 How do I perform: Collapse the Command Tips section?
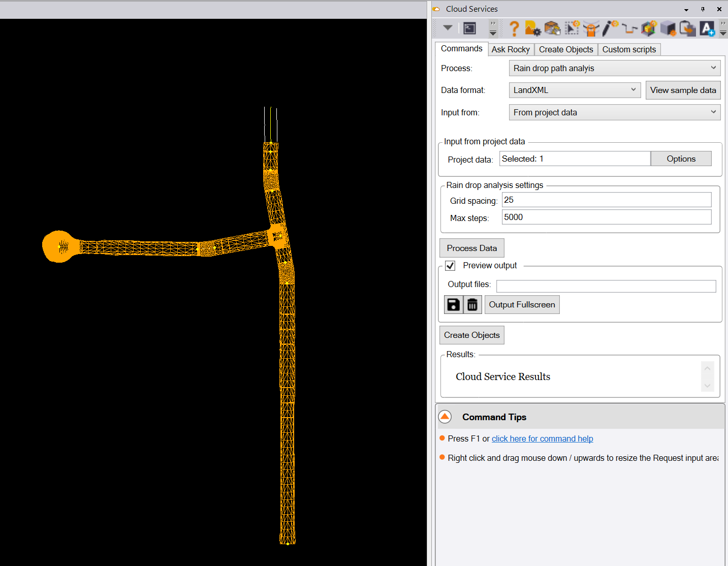pos(445,417)
